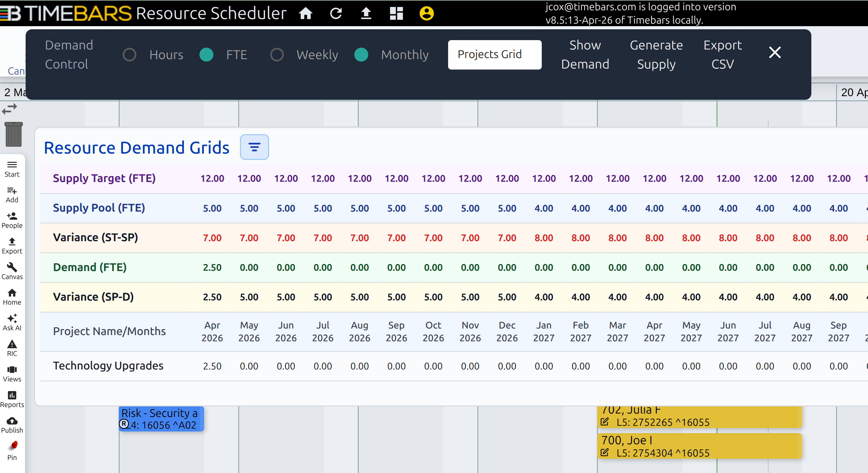Click the R marker on Risk - Security bar
Viewport: 868px width, 473px height.
click(x=124, y=424)
